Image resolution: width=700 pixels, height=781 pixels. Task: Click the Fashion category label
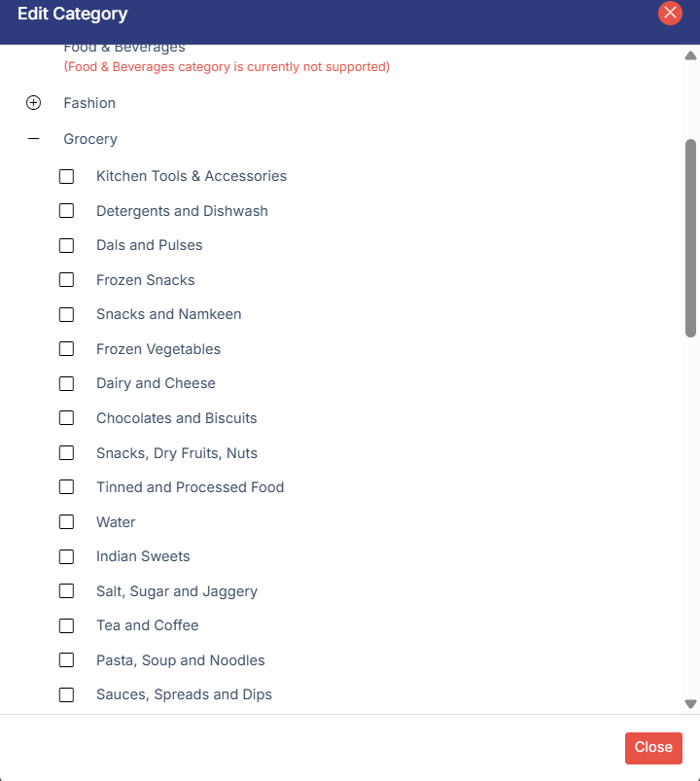click(89, 103)
